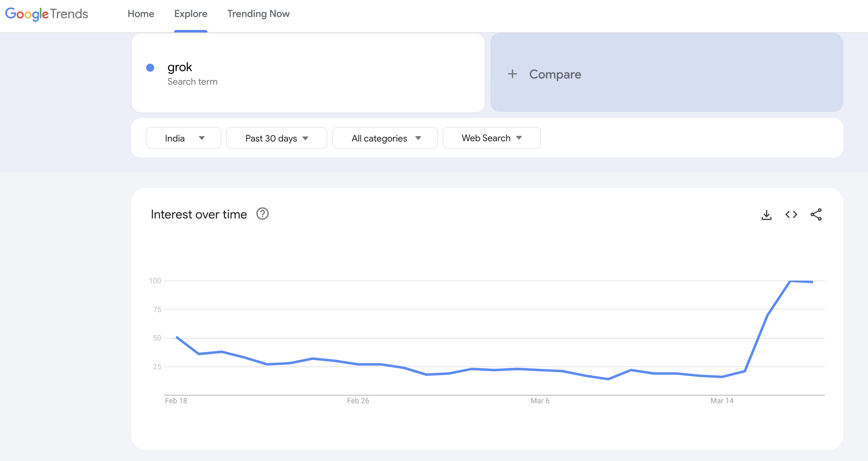Click the plus icon beside Compare
This screenshot has width=868, height=461.
pos(512,74)
